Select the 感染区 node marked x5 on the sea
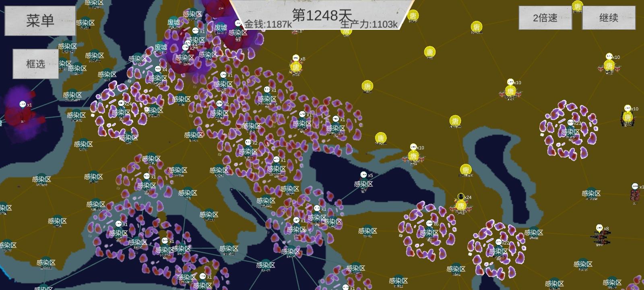 (x=363, y=184)
